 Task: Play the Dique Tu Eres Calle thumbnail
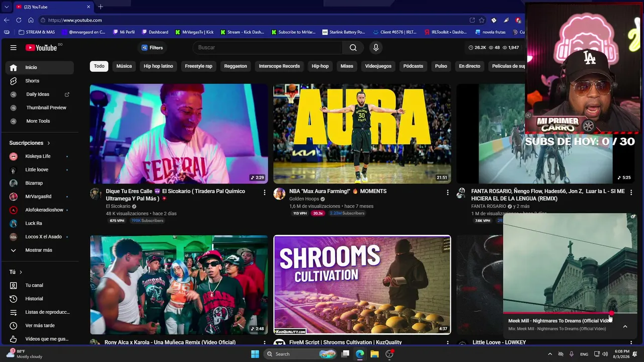[x=179, y=134]
